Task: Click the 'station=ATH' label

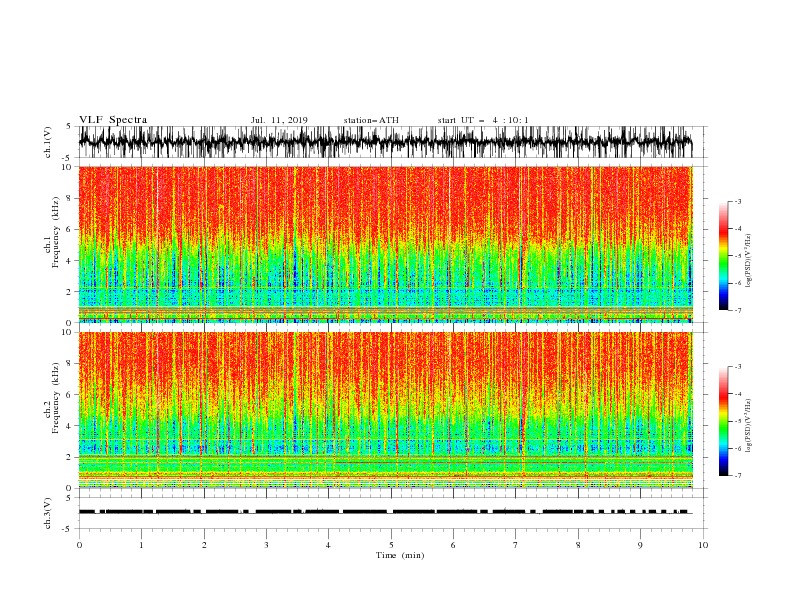Action: (x=371, y=120)
